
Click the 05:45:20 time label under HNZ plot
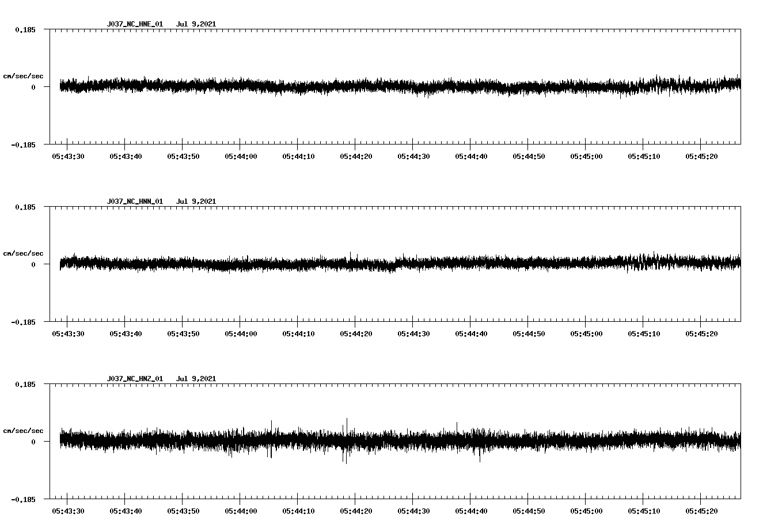(x=701, y=511)
